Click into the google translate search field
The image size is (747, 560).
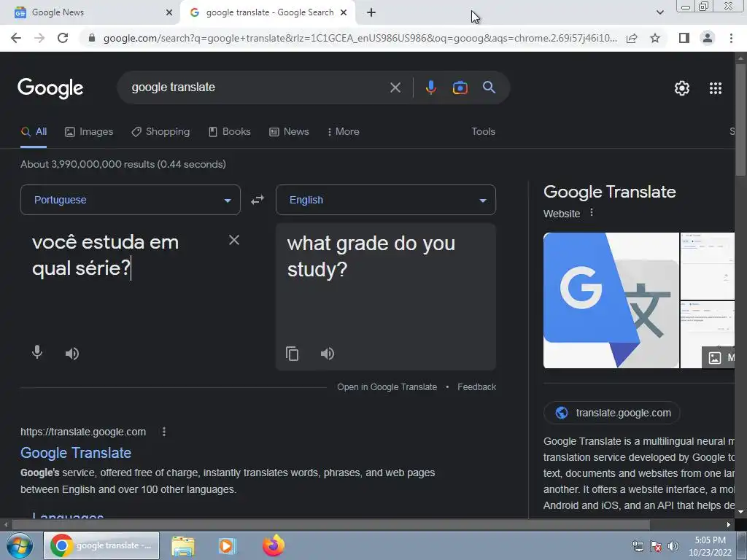[x=258, y=87]
